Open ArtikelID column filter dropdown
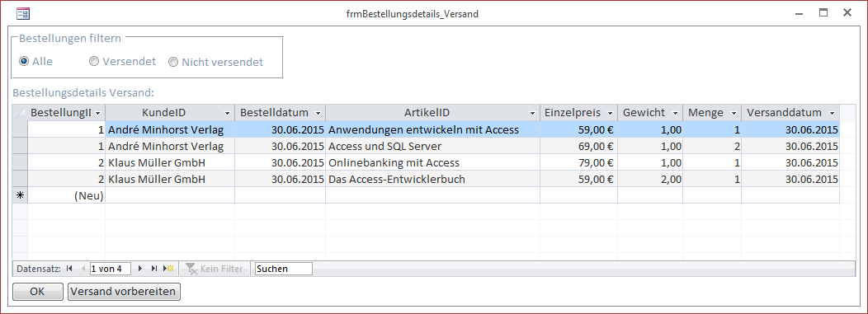Image resolution: width=868 pixels, height=314 pixels. (x=532, y=113)
